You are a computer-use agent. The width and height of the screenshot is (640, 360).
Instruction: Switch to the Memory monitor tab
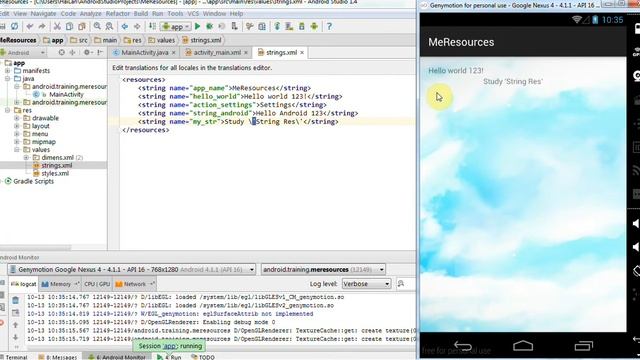pyautogui.click(x=60, y=284)
